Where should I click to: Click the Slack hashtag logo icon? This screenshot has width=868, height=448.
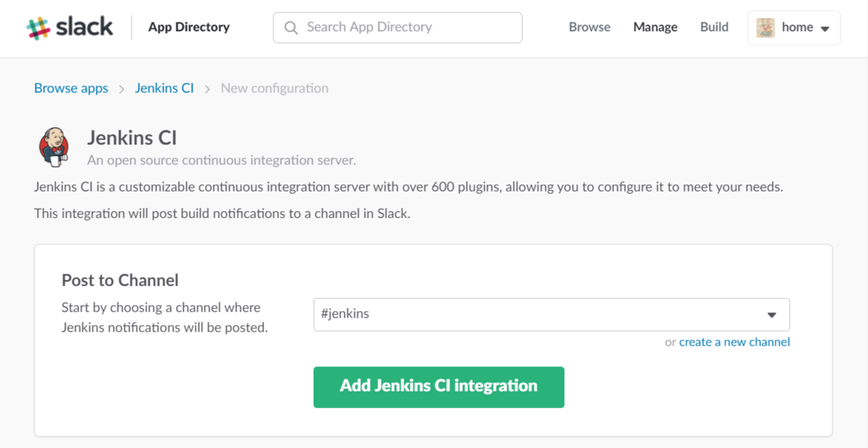[38, 27]
